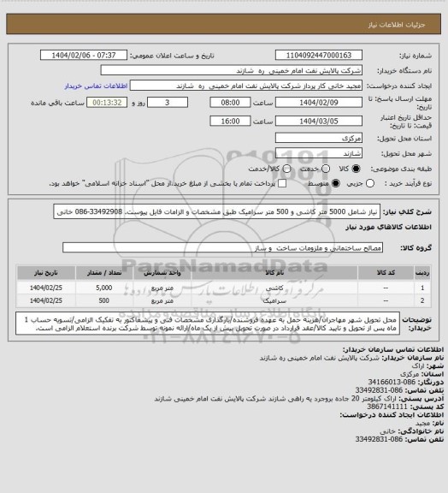Click the announcement date field 1404/02/06 - 07:37

[x=84, y=55]
